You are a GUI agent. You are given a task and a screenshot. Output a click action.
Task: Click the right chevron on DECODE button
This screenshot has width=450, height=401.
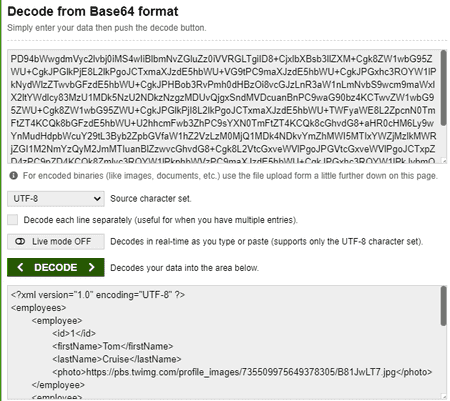coord(91,267)
